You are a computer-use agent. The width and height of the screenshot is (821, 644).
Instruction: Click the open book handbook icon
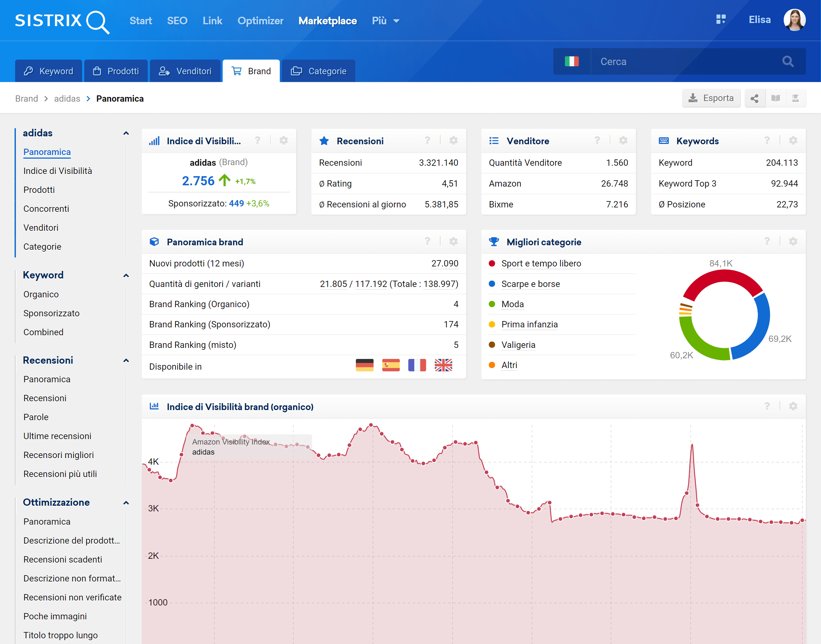775,98
